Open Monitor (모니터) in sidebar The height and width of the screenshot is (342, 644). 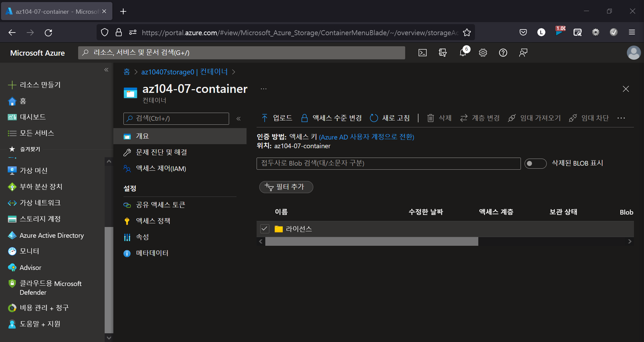(23, 251)
